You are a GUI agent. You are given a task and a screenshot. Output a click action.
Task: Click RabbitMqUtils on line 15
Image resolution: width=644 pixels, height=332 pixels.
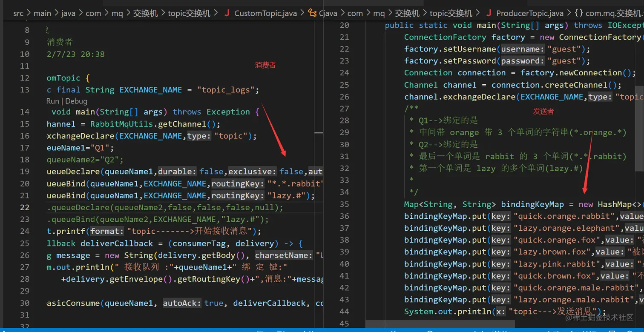tap(121, 124)
